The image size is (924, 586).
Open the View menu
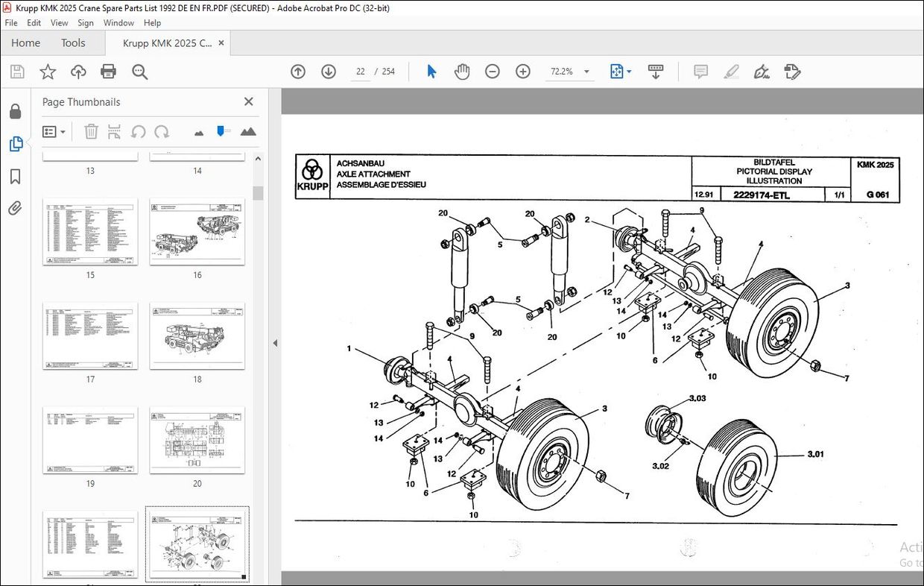tap(58, 22)
